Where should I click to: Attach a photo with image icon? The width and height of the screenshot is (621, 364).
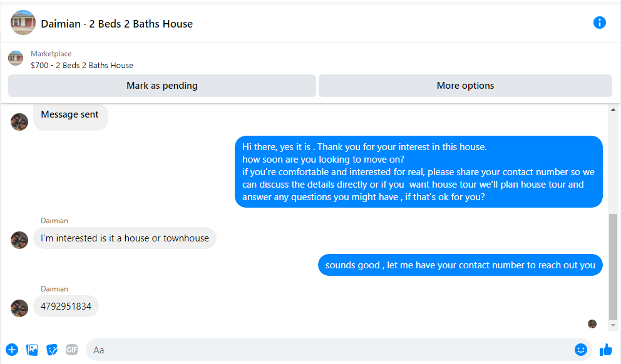pos(32,350)
